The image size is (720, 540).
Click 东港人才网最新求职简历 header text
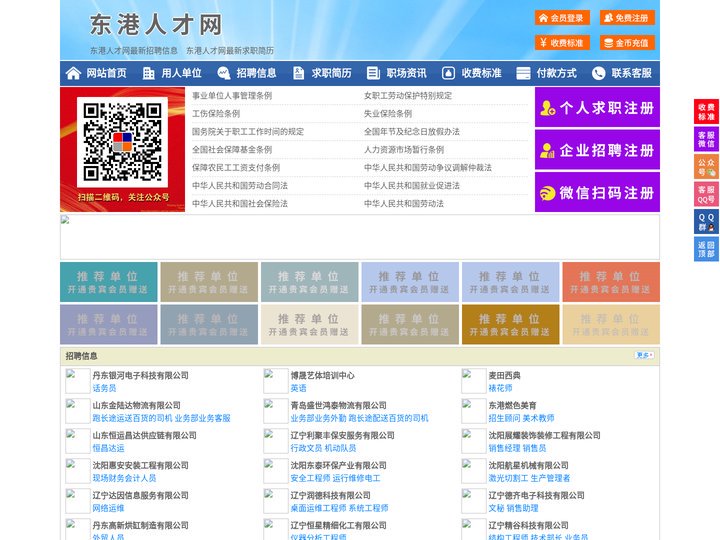230,51
